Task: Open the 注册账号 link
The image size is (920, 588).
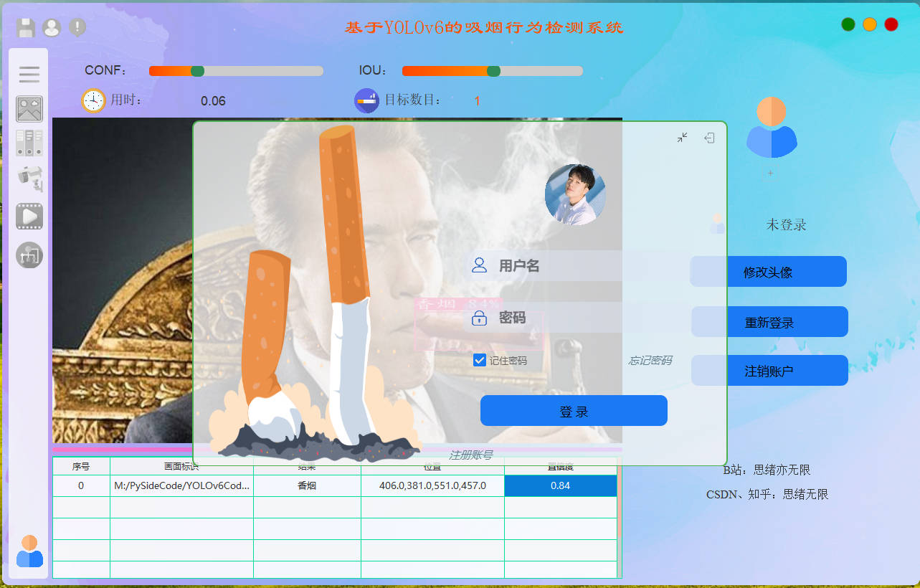Action: [470, 455]
